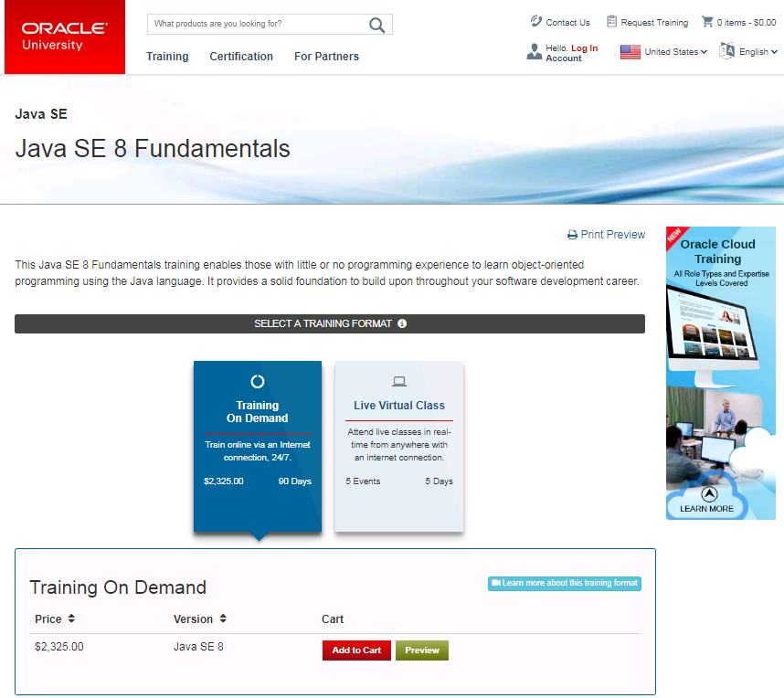
Task: Click the Version column header
Action: click(193, 619)
